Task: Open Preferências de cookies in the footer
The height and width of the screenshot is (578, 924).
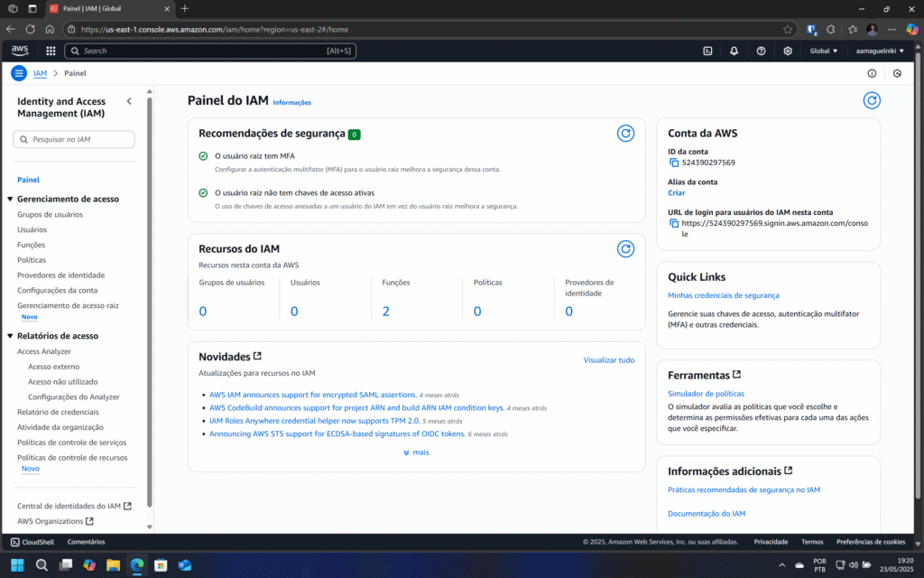Action: (x=871, y=542)
